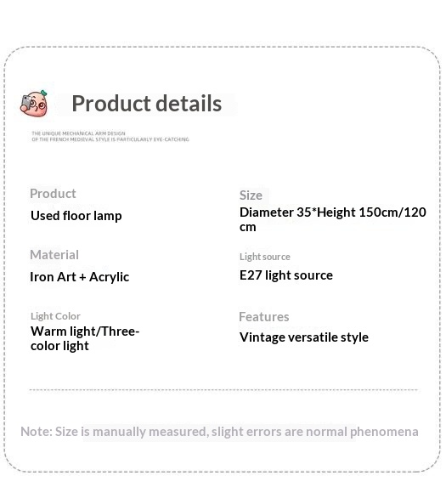
Task: Select the Vintage versatile style text
Action: (x=304, y=337)
